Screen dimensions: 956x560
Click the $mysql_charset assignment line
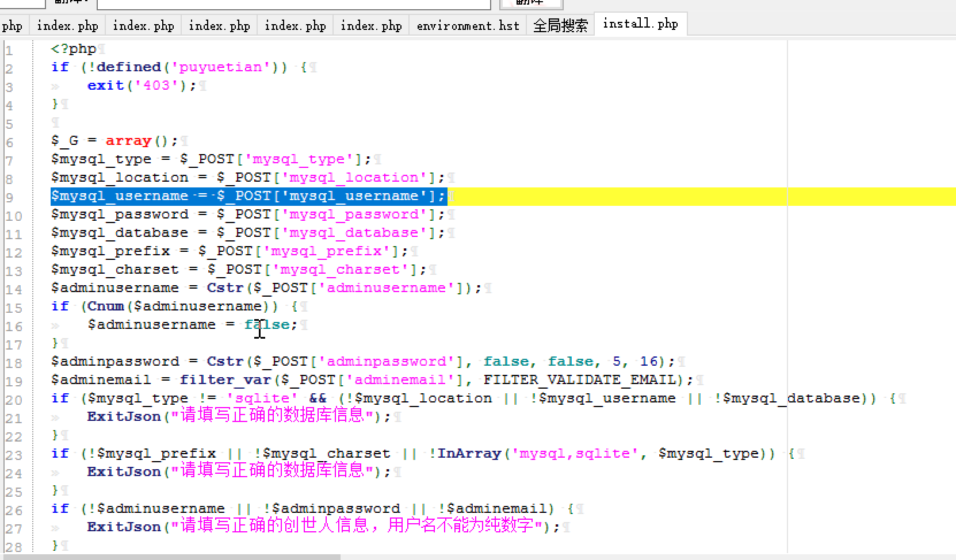point(239,270)
